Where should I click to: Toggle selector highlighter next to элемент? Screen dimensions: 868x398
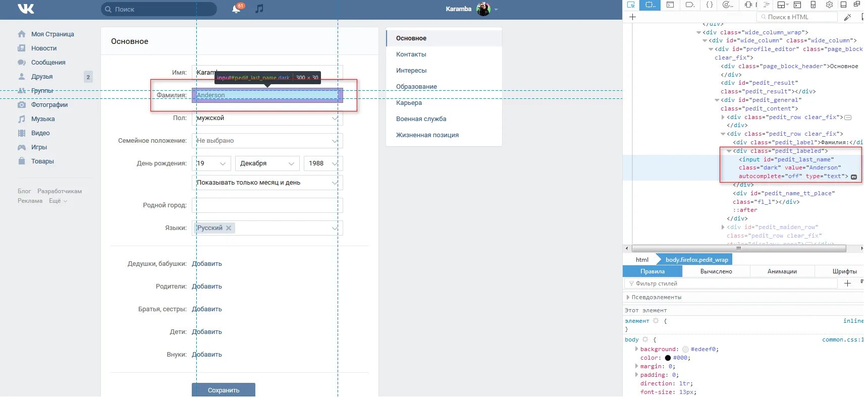(x=656, y=321)
